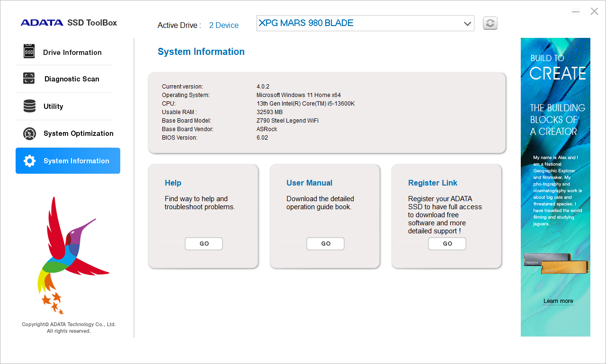Click the BIOS version value 6.02
This screenshot has width=606, height=364.
[262, 138]
